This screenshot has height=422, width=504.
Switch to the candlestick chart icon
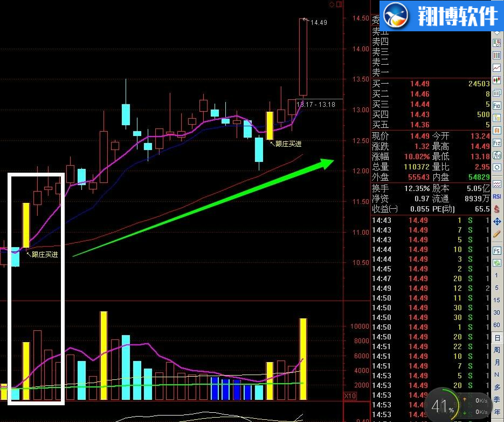(x=496, y=80)
